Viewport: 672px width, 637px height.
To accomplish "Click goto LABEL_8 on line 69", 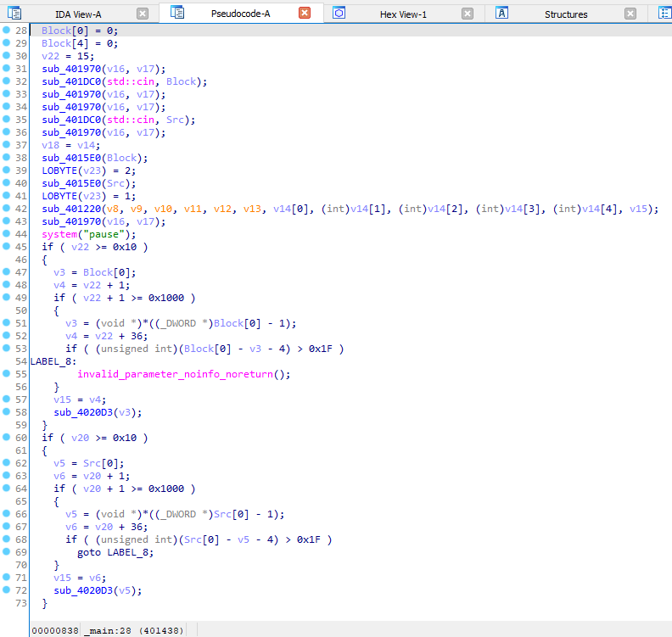I will pyautogui.click(x=115, y=553).
